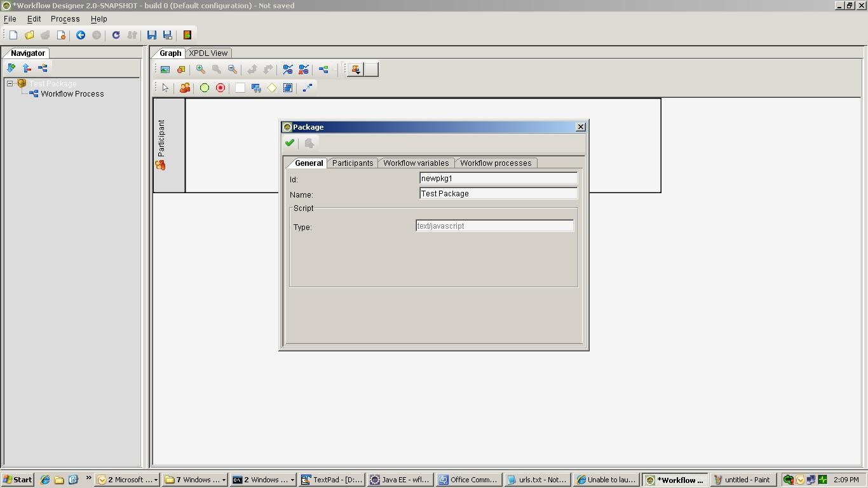Open the Process menu
Screen dimensions: 868x488
point(65,19)
